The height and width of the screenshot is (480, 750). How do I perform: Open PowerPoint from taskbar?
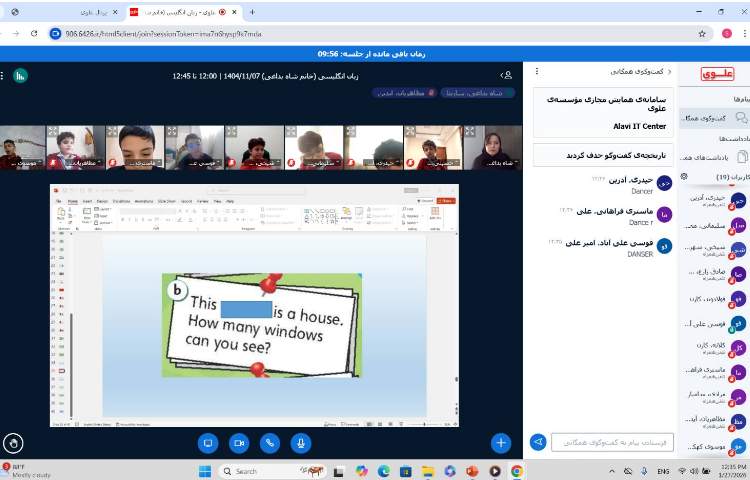pos(472,471)
